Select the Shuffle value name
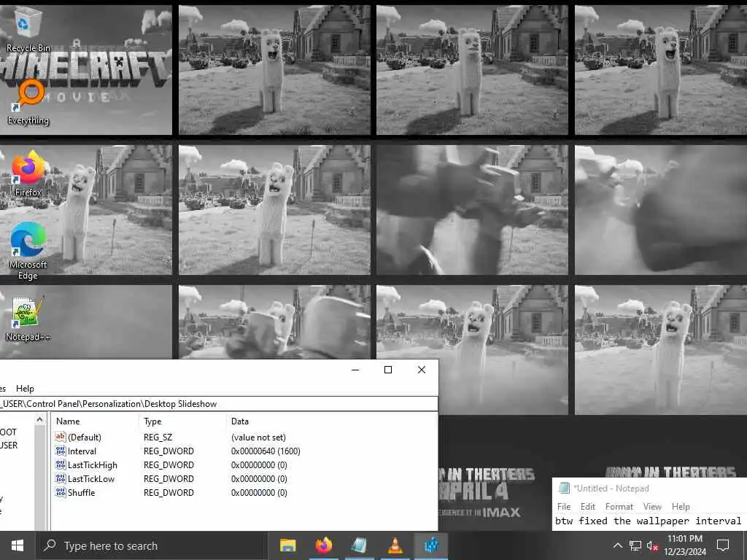Viewport: 747px width, 560px height. point(81,492)
